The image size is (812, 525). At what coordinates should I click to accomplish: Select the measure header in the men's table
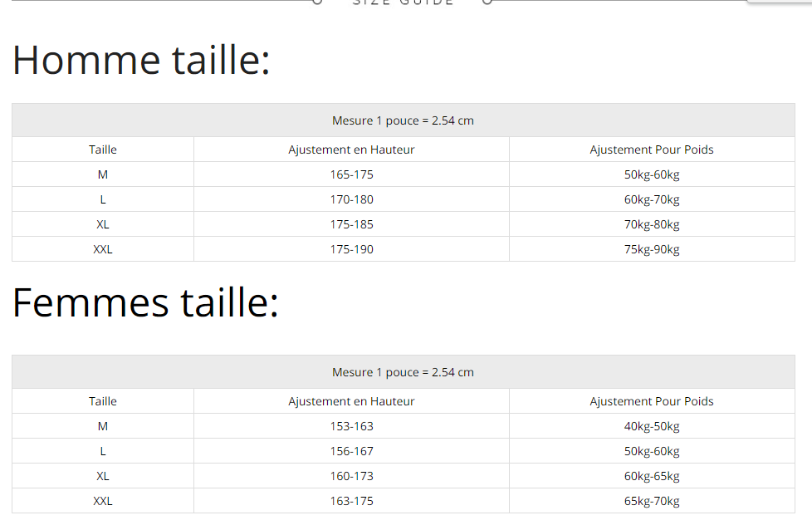[403, 120]
